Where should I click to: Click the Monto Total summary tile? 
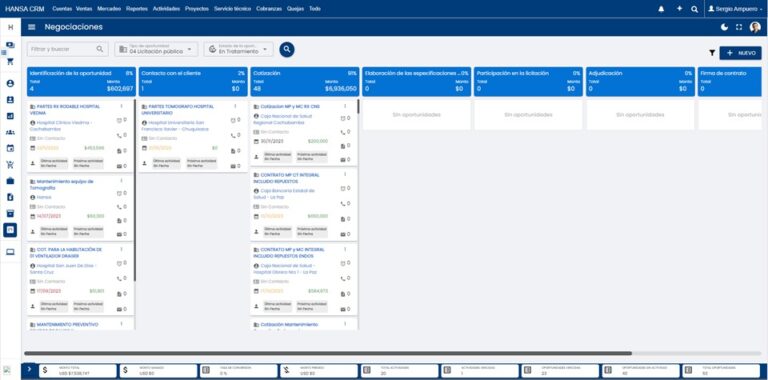77,371
